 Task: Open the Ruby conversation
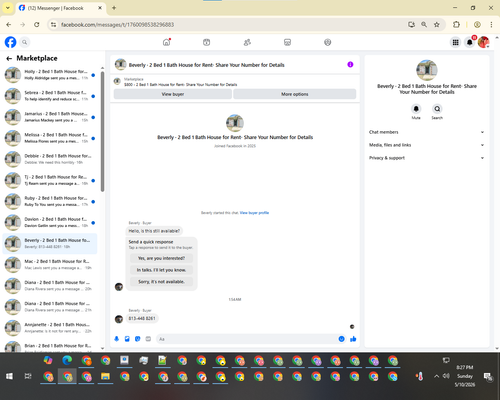50,201
